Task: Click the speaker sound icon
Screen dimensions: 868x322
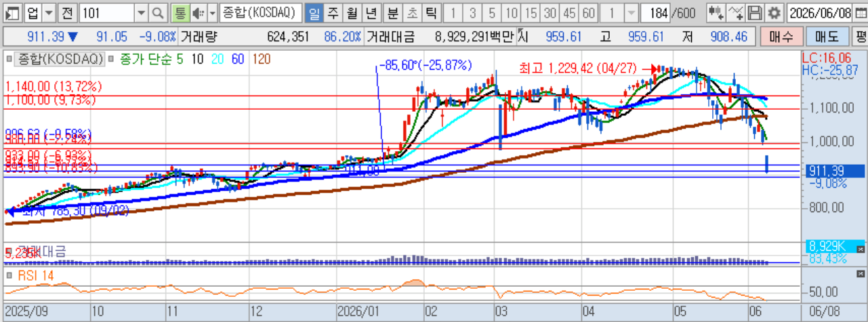Action: click(199, 13)
